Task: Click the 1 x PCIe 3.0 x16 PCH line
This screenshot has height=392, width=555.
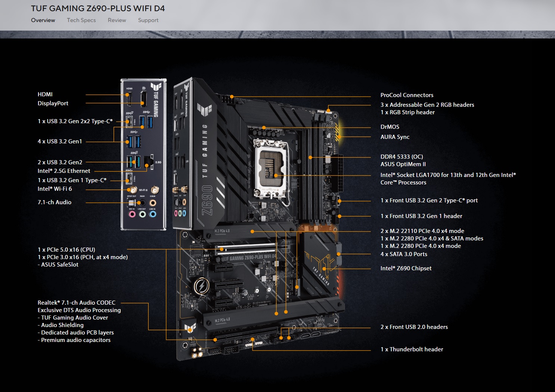Action: coord(83,257)
